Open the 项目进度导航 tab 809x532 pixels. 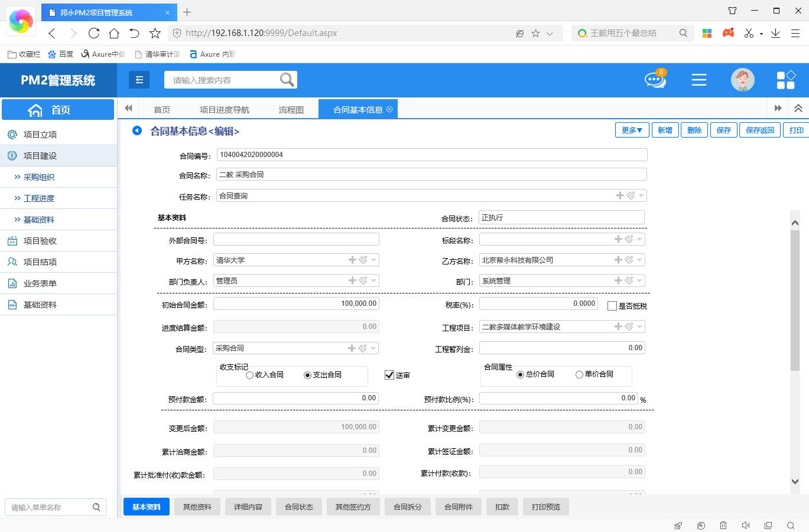[x=225, y=109]
